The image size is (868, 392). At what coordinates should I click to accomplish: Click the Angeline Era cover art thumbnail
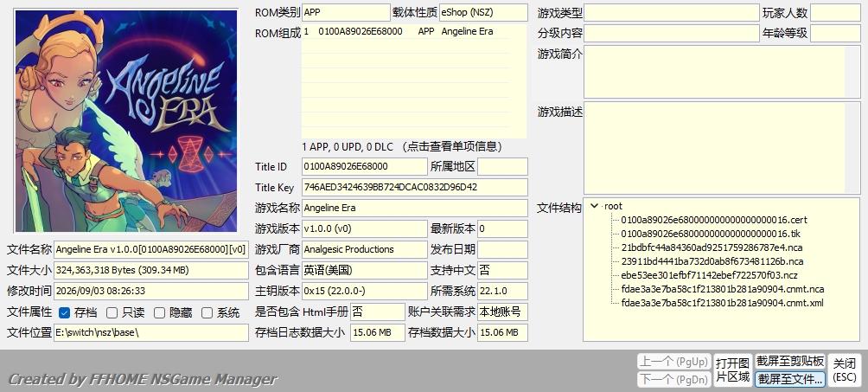pos(126,121)
